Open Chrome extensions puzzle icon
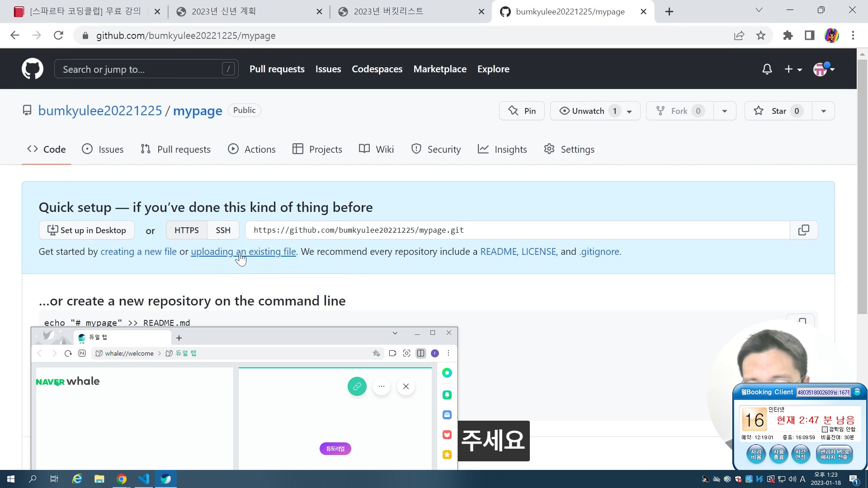 pyautogui.click(x=788, y=35)
